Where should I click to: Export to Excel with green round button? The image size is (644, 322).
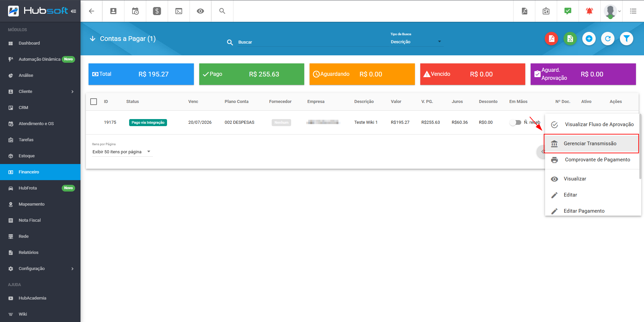pyautogui.click(x=570, y=39)
